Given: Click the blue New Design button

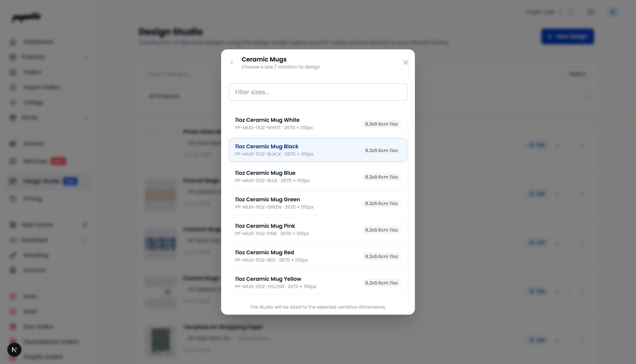Looking at the screenshot, I should point(567,37).
